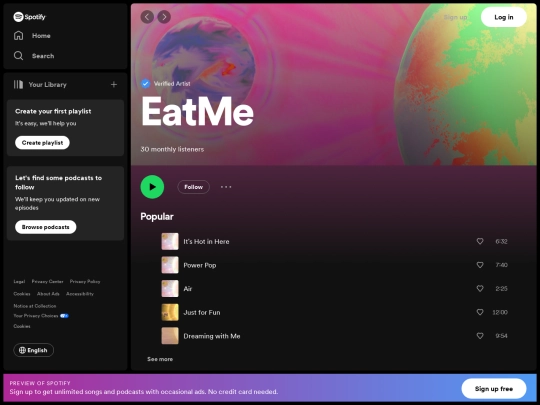Click "Let's find some podcasts to follow" heading
The width and height of the screenshot is (540, 405).
[x=59, y=183]
